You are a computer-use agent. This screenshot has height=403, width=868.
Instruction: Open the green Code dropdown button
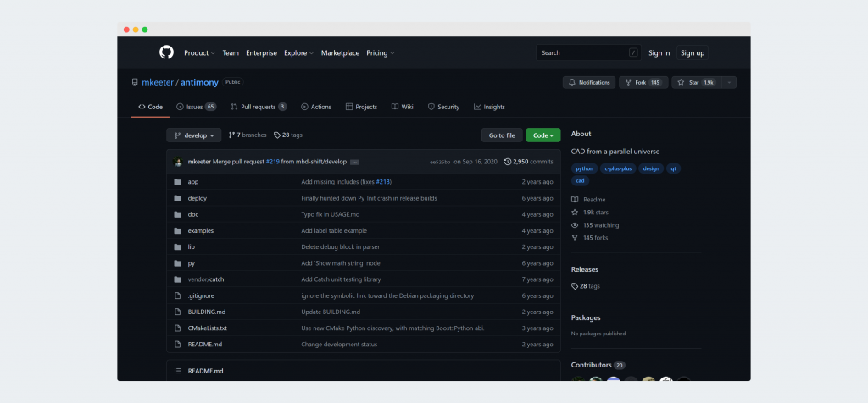pyautogui.click(x=543, y=135)
